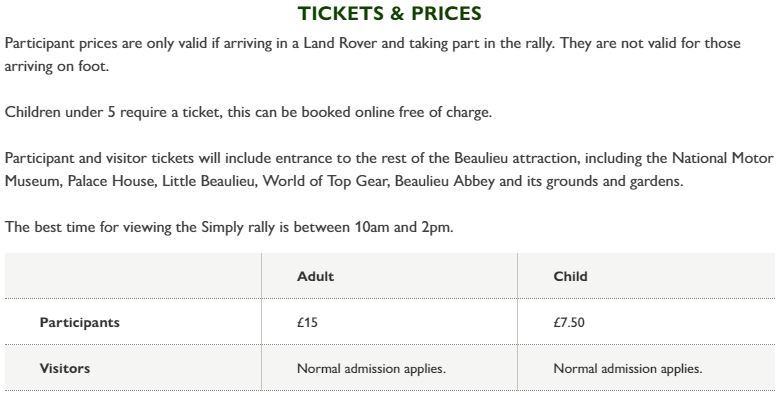Viewport: 779px width, 395px height.
Task: Click the £7.50 child participant price
Action: click(x=569, y=322)
